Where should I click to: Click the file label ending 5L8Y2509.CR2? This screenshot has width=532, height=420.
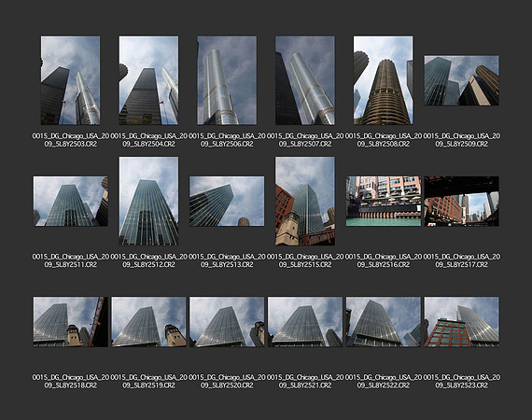pos(461,140)
